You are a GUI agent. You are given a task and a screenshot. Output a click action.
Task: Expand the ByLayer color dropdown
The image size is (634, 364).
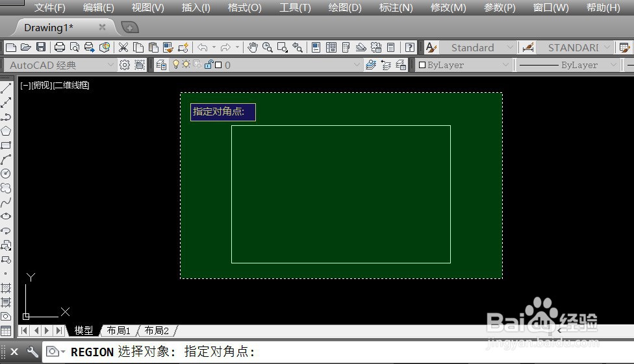(x=505, y=65)
